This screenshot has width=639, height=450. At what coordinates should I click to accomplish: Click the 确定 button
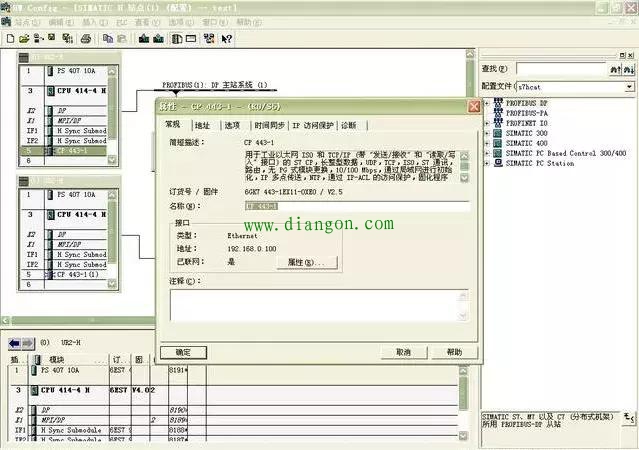[x=183, y=352]
